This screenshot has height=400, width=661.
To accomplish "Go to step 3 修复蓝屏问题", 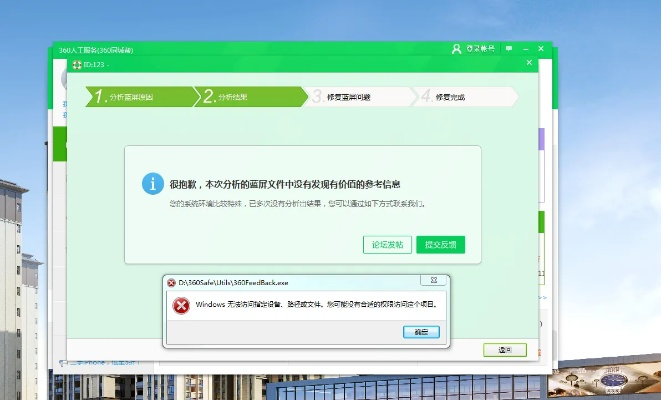I will 357,97.
